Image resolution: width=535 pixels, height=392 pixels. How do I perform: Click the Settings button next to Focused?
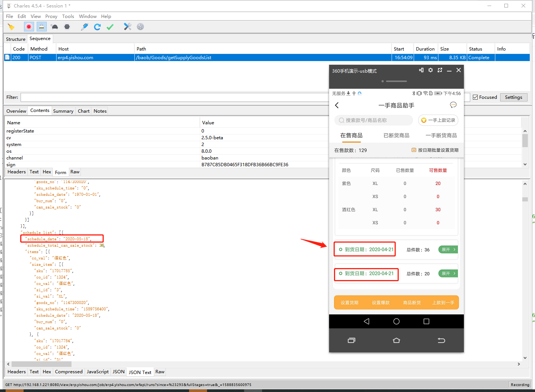[514, 97]
